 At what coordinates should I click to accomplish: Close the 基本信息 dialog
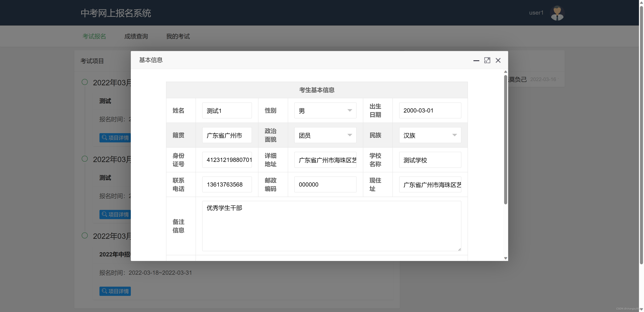[498, 60]
